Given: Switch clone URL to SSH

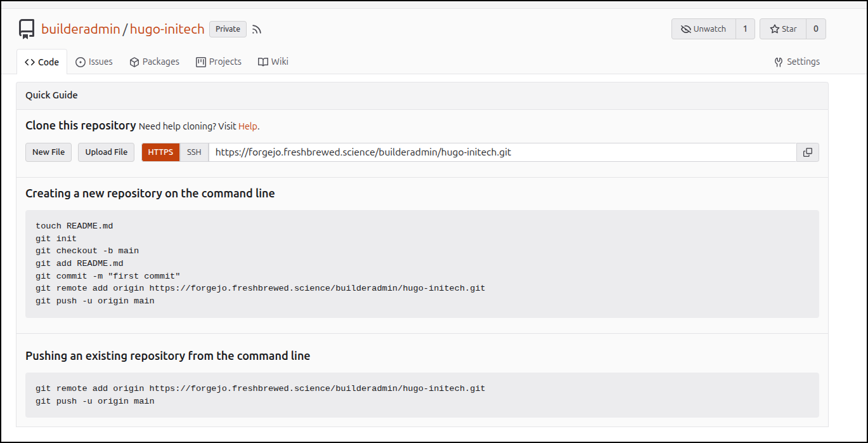Looking at the screenshot, I should (x=194, y=152).
